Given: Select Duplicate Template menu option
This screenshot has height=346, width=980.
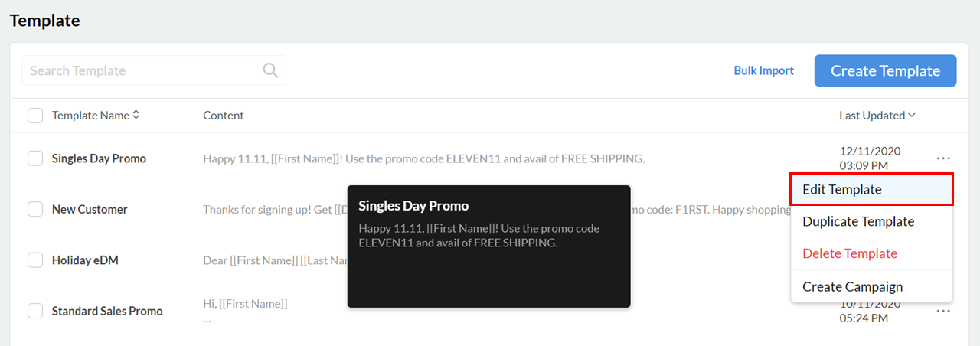Looking at the screenshot, I should [858, 221].
